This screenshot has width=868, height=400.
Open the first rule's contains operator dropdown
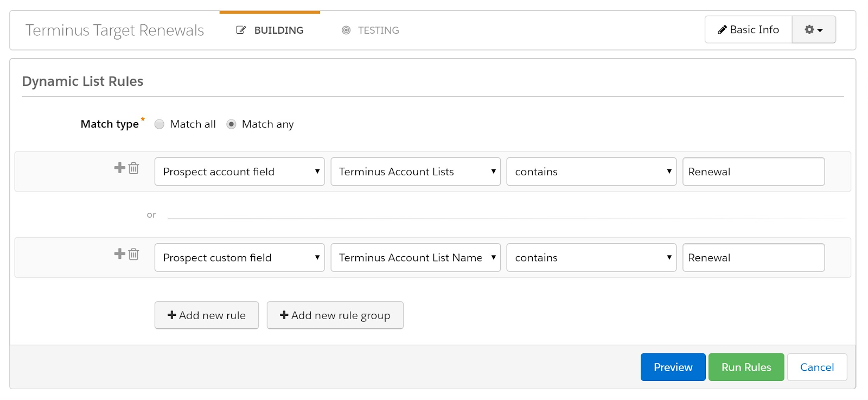click(591, 172)
